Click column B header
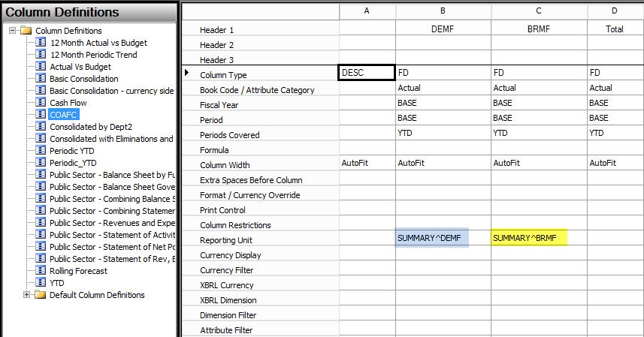This screenshot has width=644, height=337. 443,11
